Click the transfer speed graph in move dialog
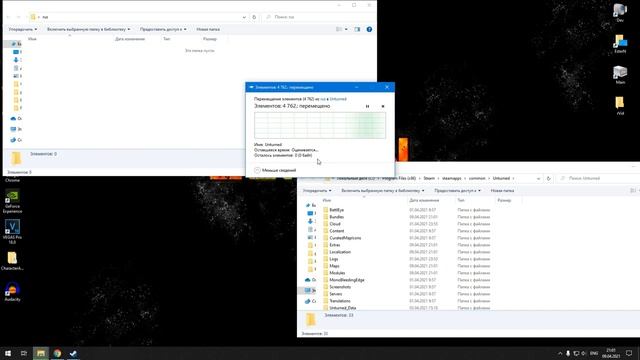The width and height of the screenshot is (640, 360). [x=320, y=125]
